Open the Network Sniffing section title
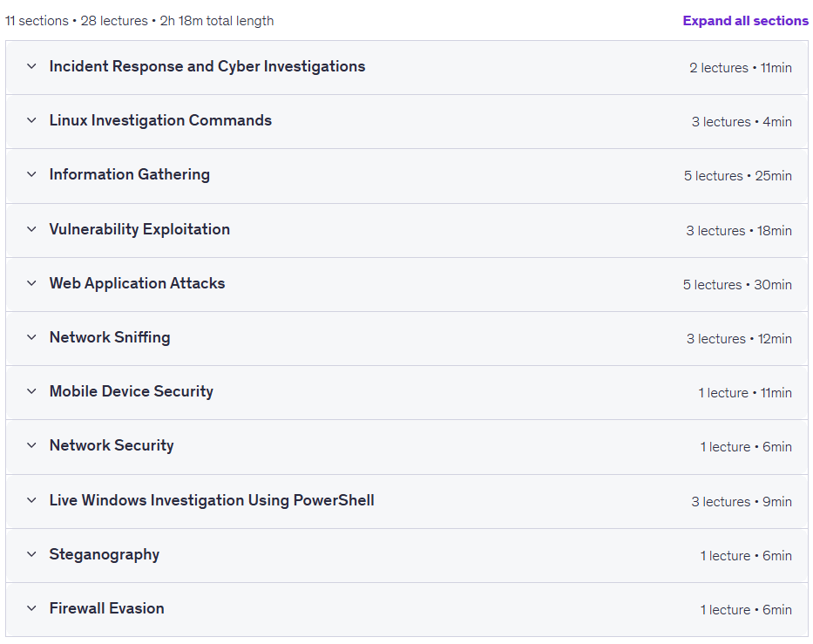Viewport: 813px width, 644px height. coord(110,337)
